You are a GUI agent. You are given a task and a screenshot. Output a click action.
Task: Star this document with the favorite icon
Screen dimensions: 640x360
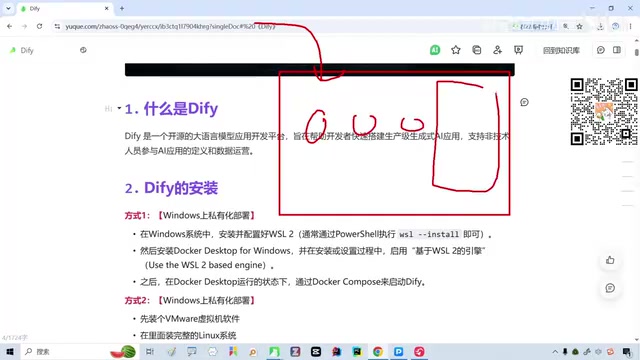[x=456, y=50]
